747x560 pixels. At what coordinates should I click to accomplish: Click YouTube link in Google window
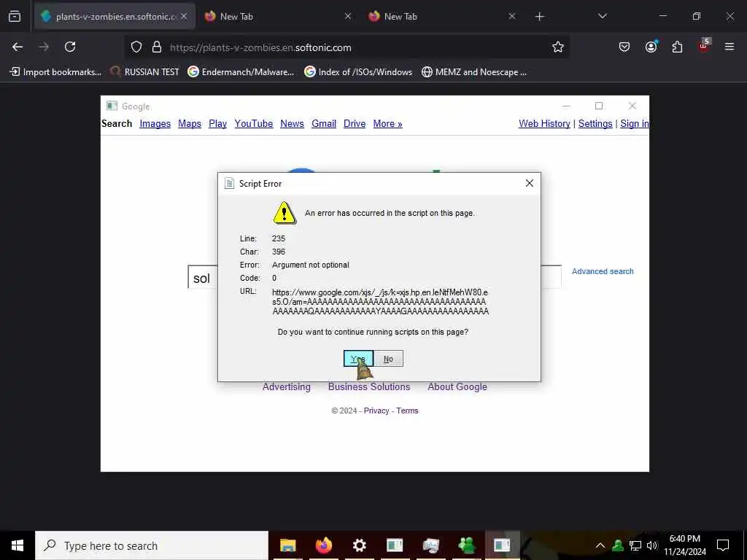(x=253, y=124)
